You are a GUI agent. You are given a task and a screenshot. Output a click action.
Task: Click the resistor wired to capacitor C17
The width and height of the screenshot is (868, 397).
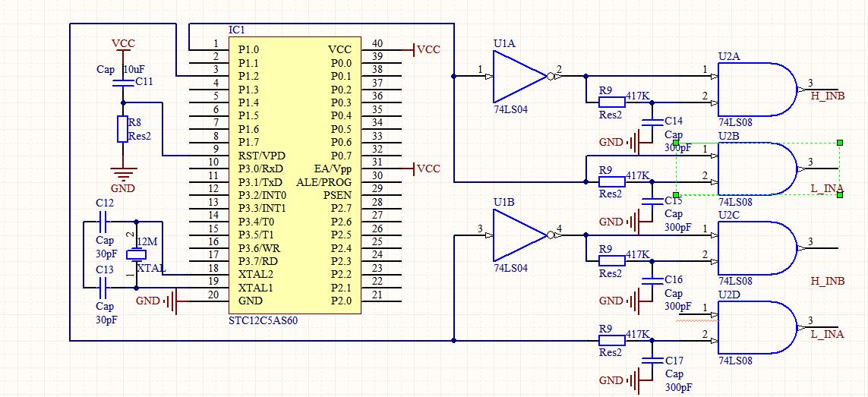(x=611, y=341)
